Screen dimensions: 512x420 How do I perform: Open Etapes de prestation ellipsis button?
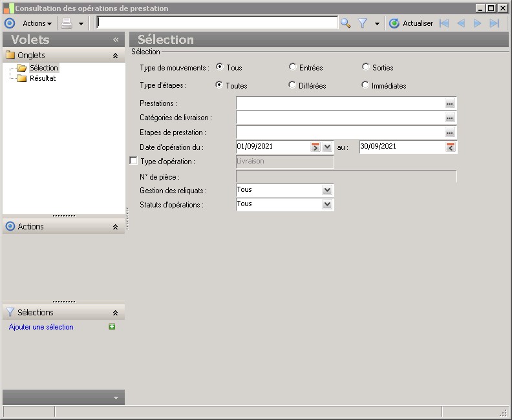450,132
